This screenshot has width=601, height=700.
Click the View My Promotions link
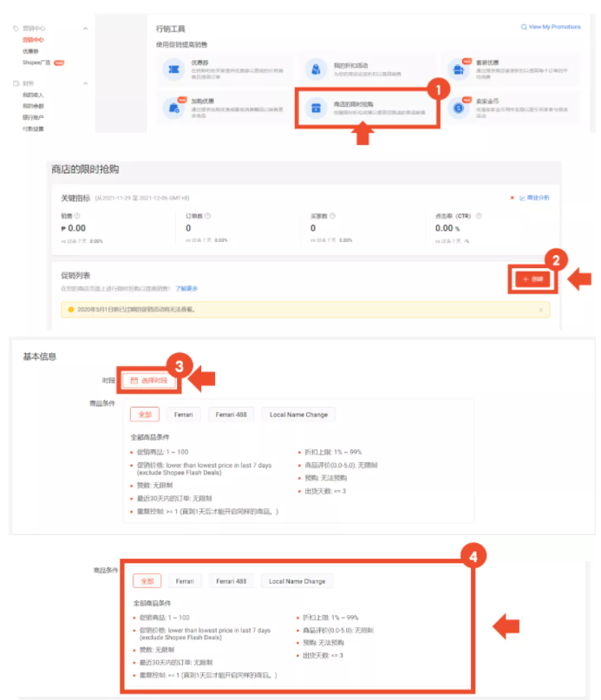pos(554,27)
